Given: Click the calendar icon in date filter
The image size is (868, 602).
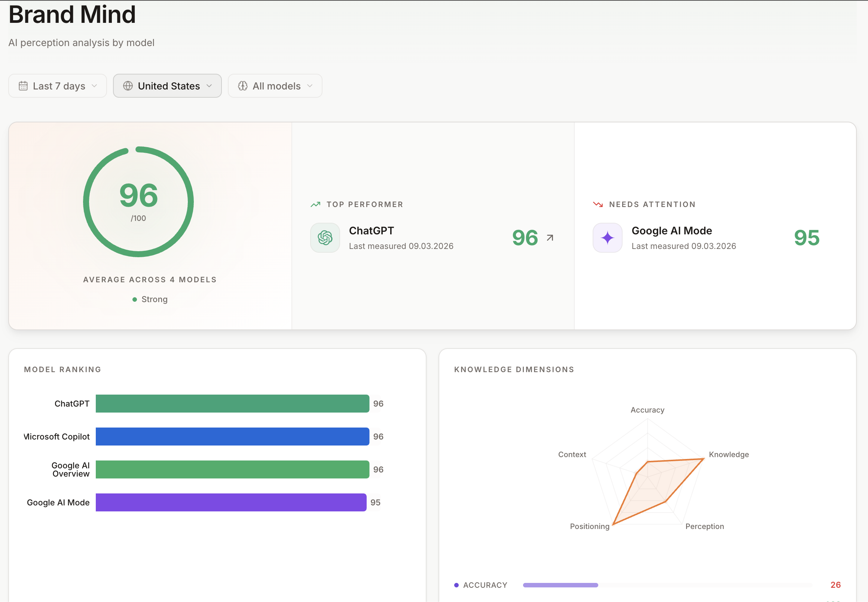Looking at the screenshot, I should tap(23, 86).
